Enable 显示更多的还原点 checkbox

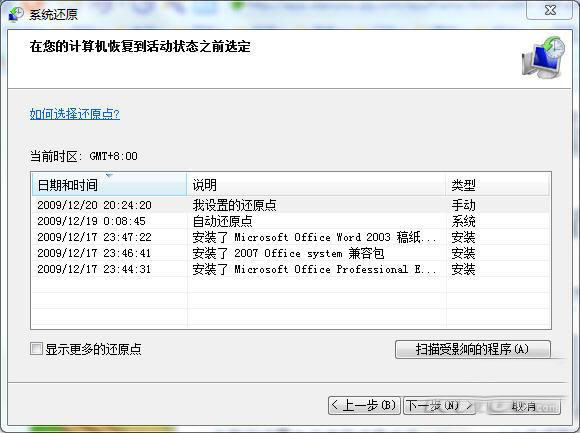click(36, 348)
